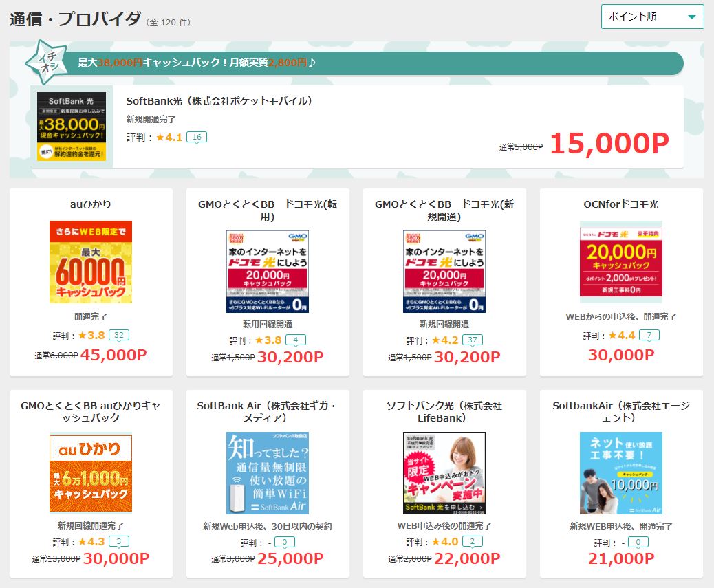The image size is (714, 588).
Task: Click the LifeBank キャンペーン実施中 banner image
Action: click(444, 473)
